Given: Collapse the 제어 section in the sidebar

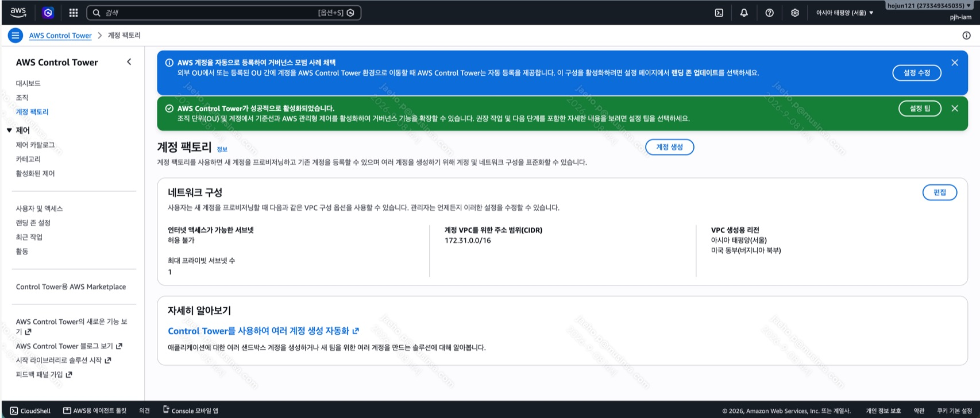Looking at the screenshot, I should pos(9,130).
